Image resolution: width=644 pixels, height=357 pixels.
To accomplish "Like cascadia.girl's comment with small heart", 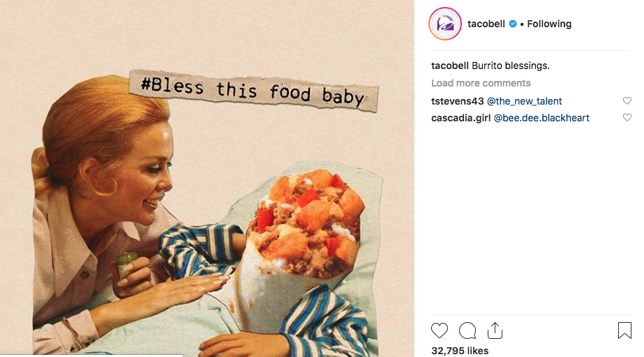I will click(x=627, y=117).
